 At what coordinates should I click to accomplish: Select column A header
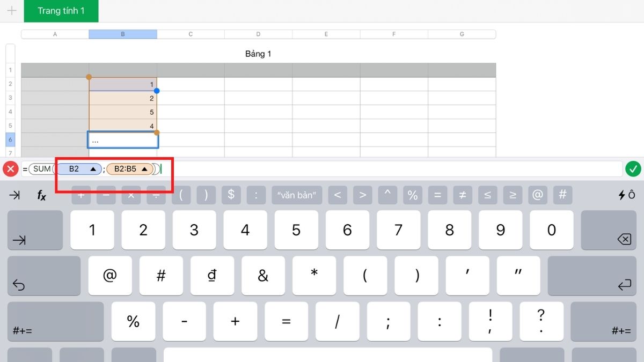(x=55, y=34)
